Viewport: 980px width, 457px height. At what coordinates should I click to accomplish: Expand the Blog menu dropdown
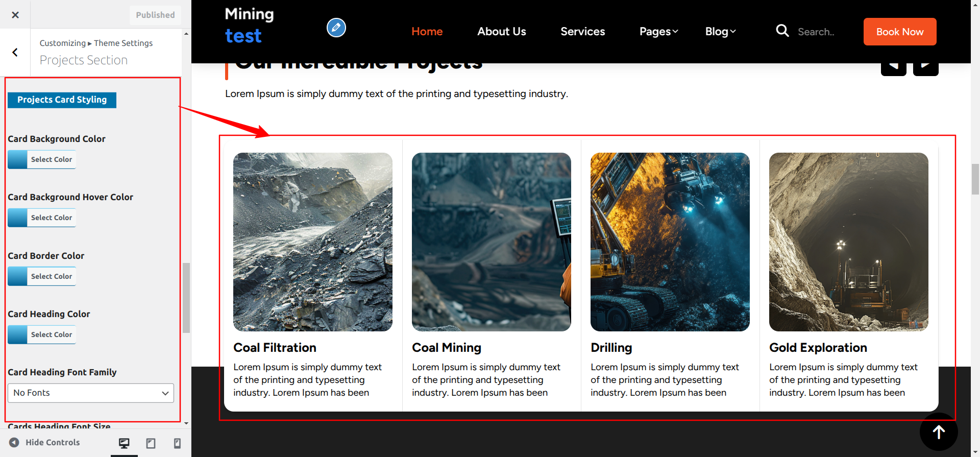point(720,32)
